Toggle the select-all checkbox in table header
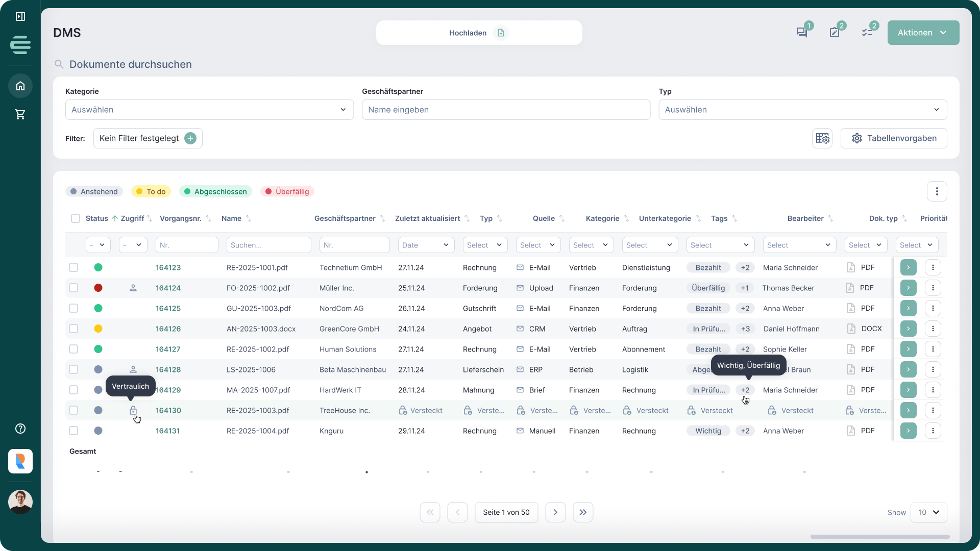The image size is (980, 551). [76, 218]
